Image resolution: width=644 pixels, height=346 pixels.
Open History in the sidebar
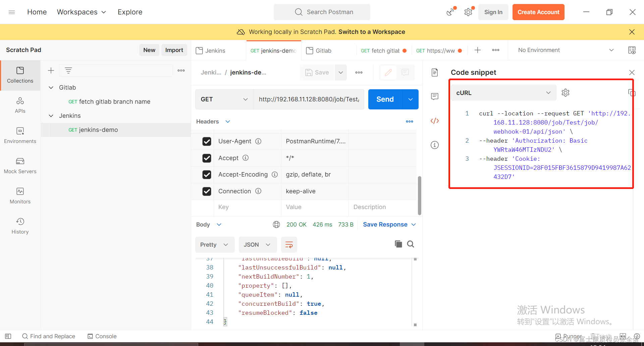tap(20, 226)
